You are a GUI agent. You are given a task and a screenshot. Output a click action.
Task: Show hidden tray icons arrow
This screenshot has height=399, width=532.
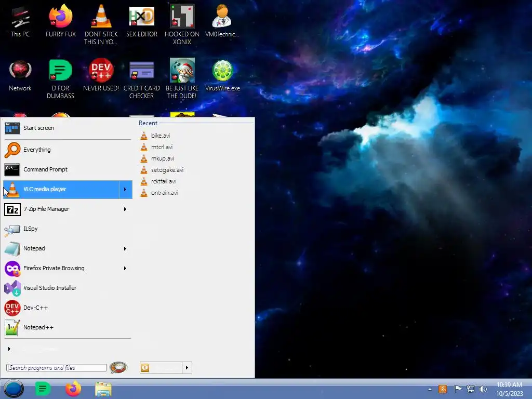click(x=430, y=389)
